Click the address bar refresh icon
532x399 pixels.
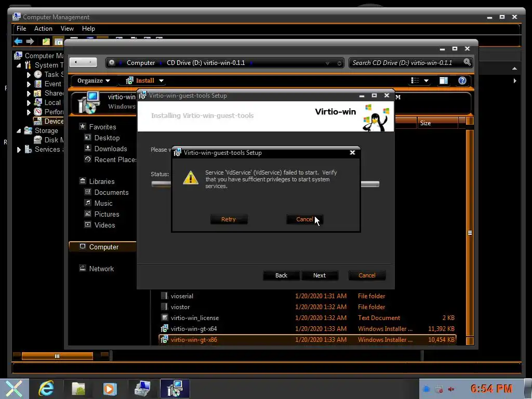tap(339, 63)
